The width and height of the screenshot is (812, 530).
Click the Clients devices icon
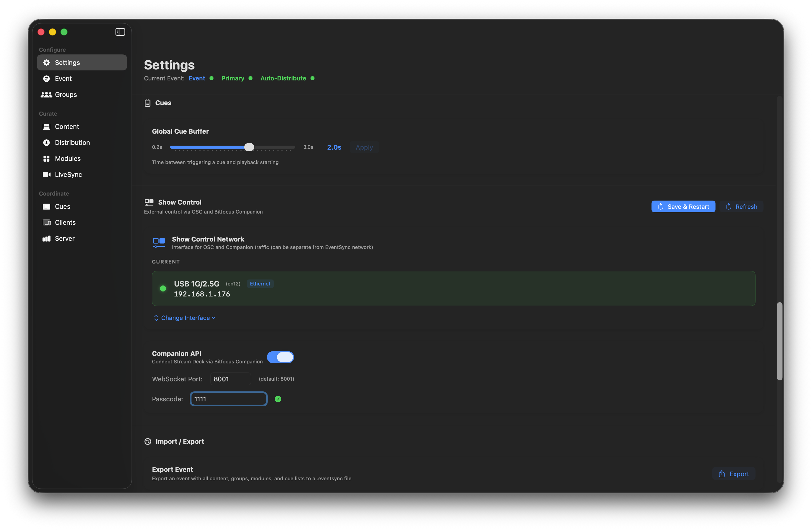[46, 223]
